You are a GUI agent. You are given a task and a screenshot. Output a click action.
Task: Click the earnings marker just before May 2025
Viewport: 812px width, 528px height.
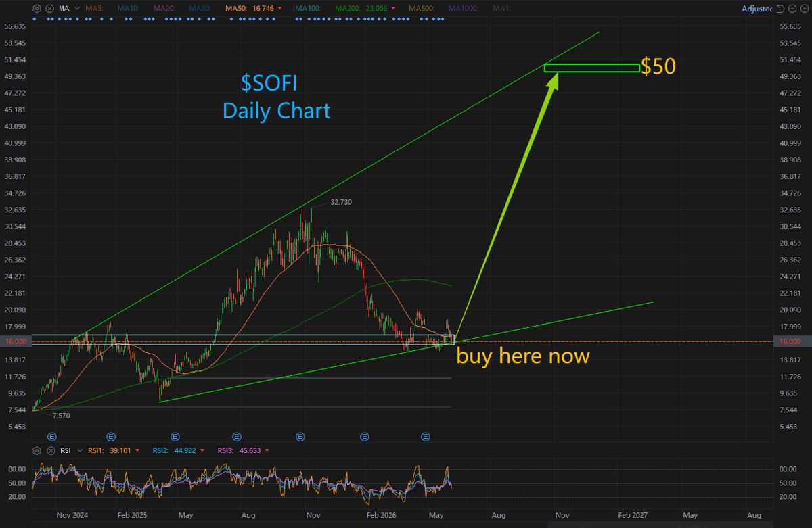(175, 437)
